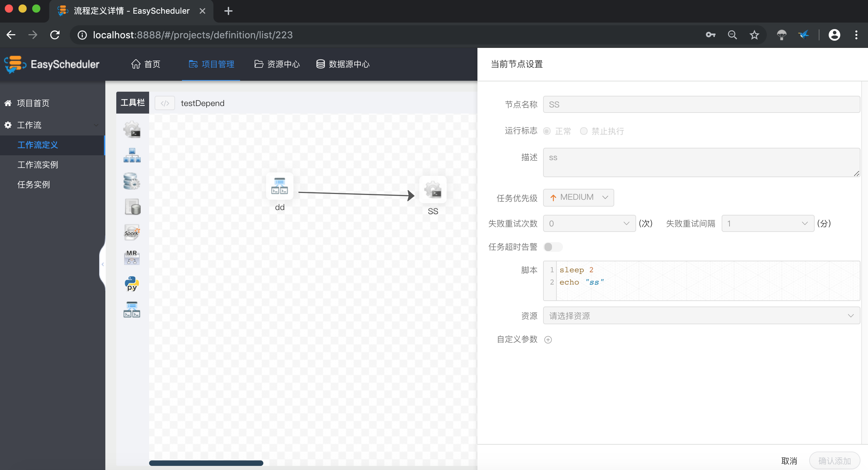This screenshot has height=470, width=868.
Task: Click the 取消 button
Action: [789, 461]
